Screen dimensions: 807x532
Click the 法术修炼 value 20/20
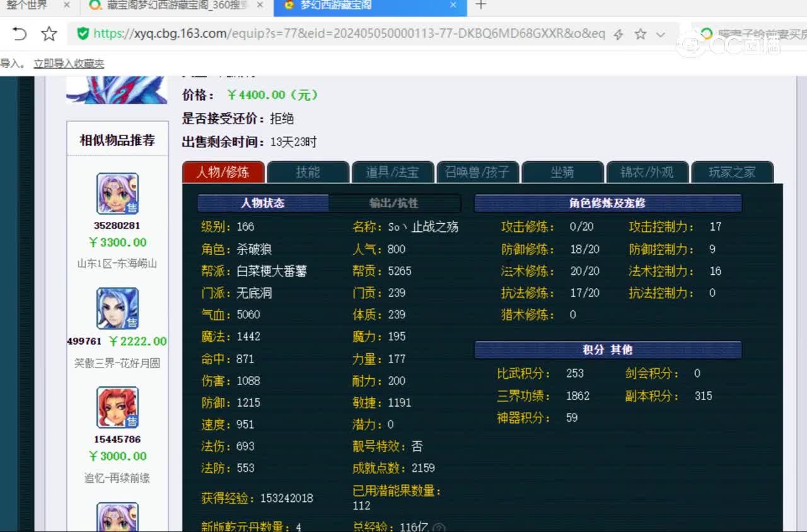point(585,271)
